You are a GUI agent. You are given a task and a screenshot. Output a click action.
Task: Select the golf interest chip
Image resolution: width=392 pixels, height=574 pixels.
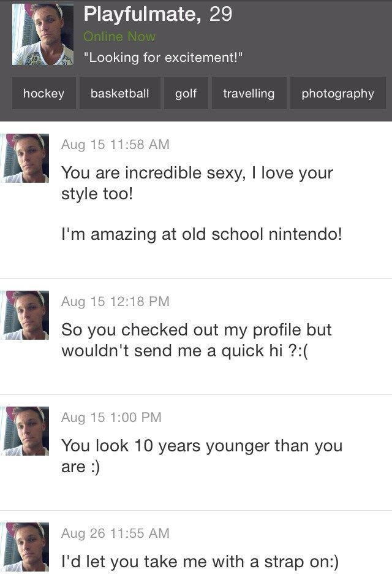(x=186, y=93)
